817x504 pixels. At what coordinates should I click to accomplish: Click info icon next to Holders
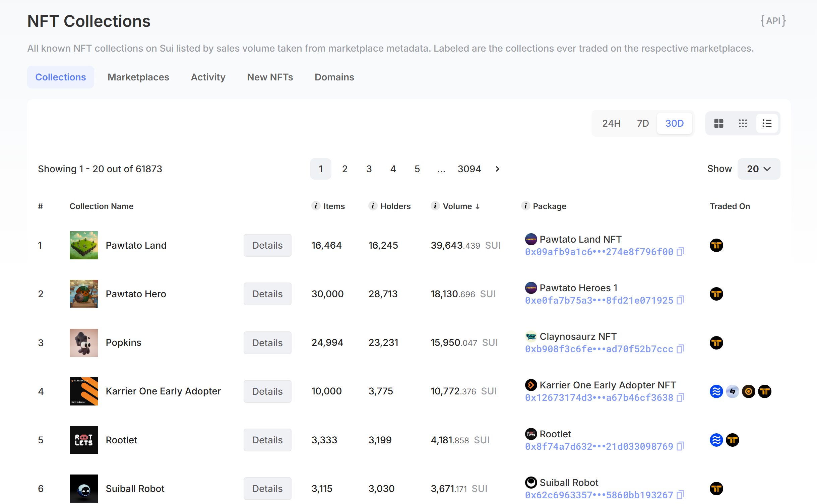tap(373, 206)
